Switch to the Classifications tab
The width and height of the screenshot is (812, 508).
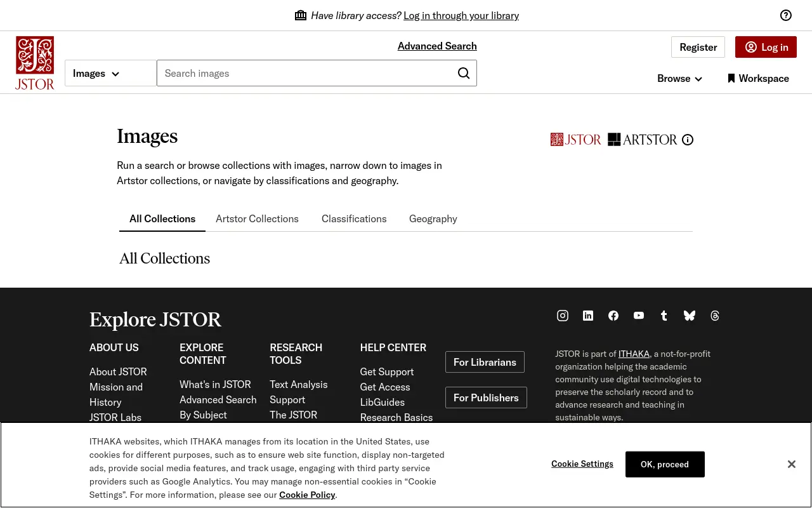[x=354, y=218]
